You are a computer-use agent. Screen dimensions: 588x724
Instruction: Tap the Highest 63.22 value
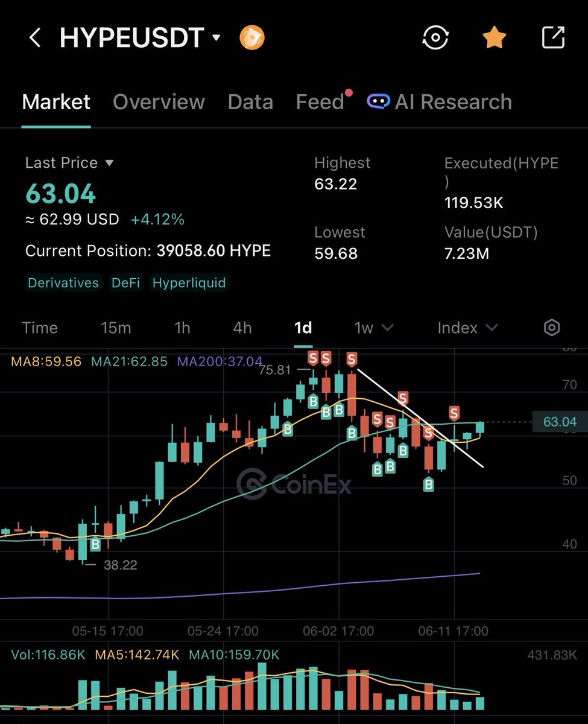pyautogui.click(x=336, y=184)
